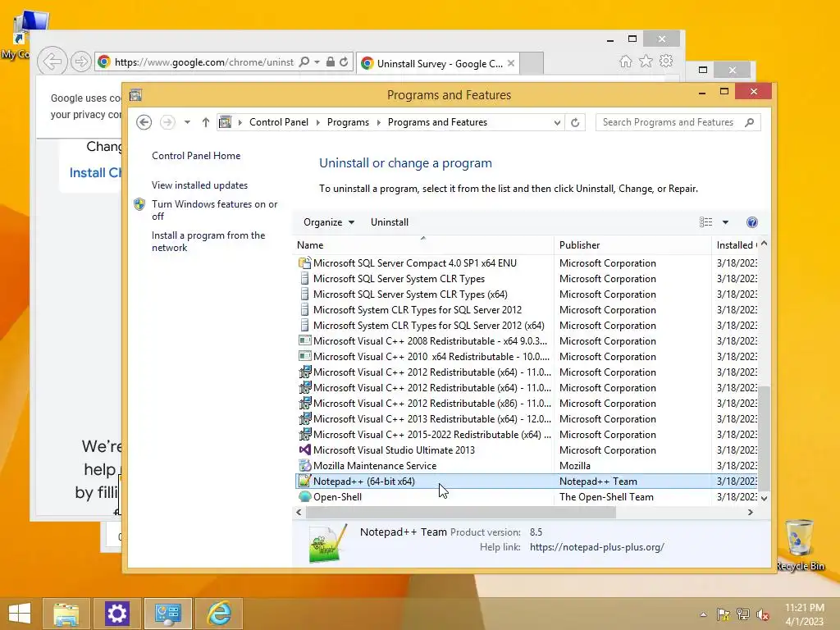Click Internet Explorer back button

[x=52, y=62]
